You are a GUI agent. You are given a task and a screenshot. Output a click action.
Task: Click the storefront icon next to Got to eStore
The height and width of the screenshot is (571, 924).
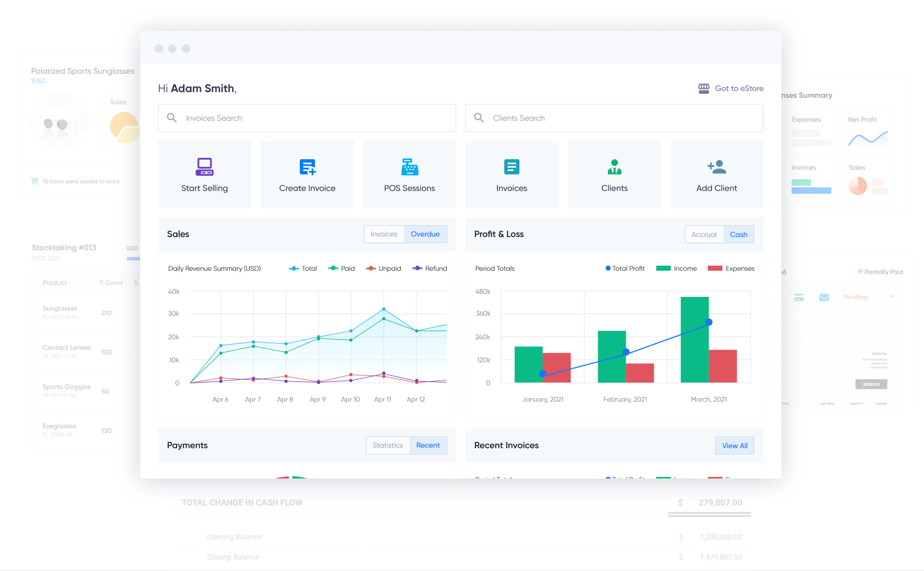click(x=704, y=88)
